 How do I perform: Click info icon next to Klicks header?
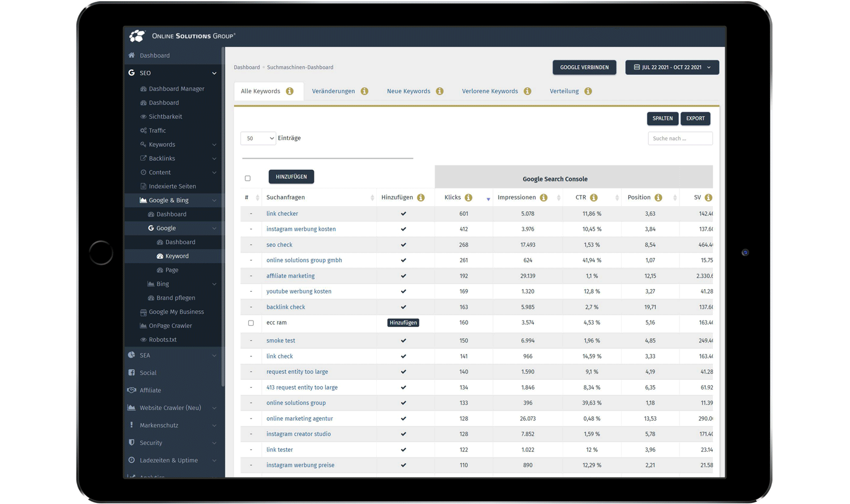click(469, 198)
